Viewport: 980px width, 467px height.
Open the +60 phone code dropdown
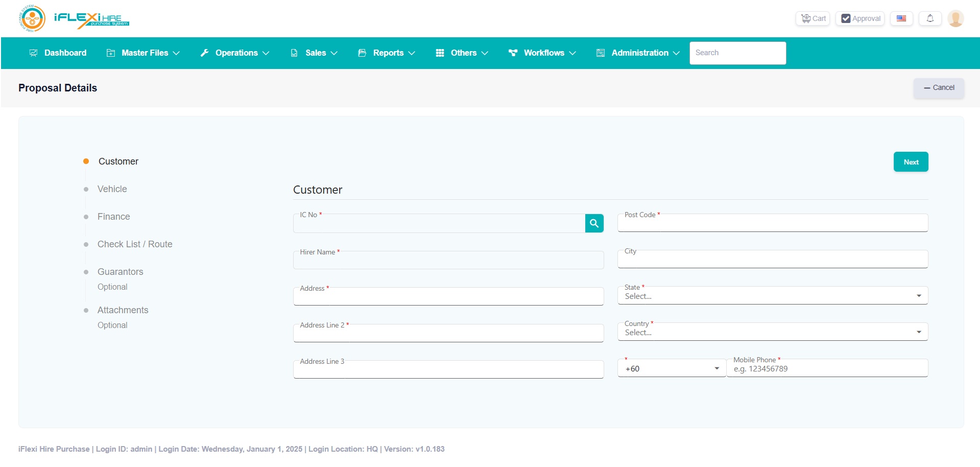click(x=672, y=368)
